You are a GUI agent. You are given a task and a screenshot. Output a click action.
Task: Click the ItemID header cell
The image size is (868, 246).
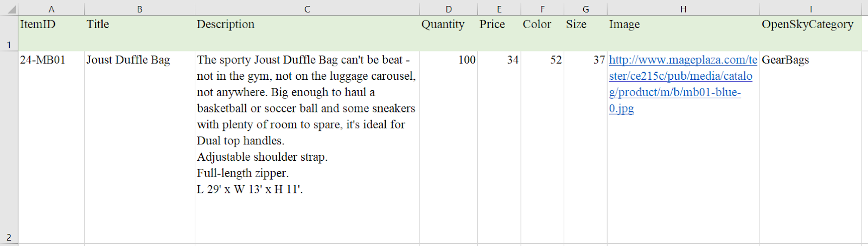[52, 34]
